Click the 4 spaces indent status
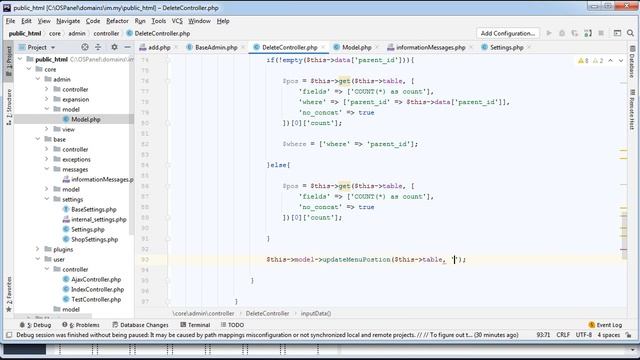Image resolution: width=640 pixels, height=360 pixels. point(609,335)
